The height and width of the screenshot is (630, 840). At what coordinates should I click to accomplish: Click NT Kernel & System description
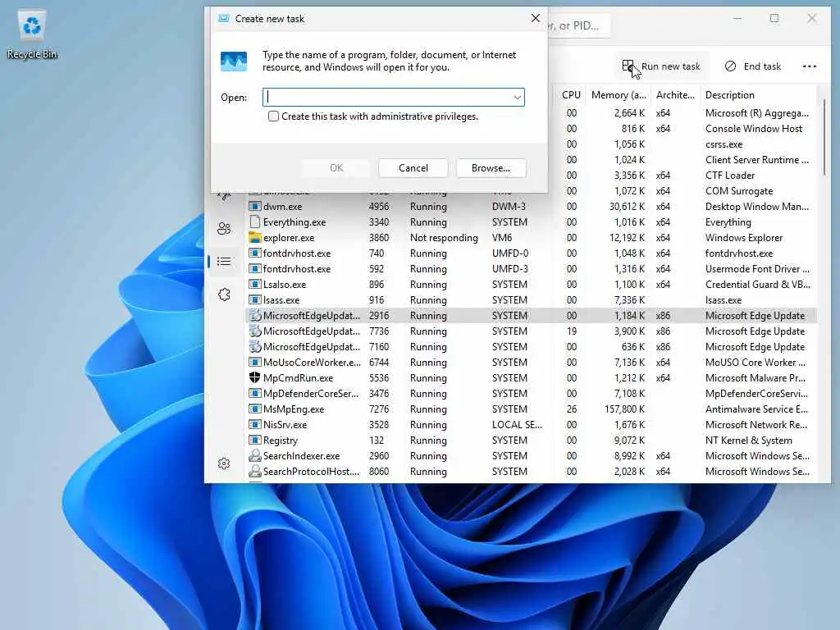748,440
